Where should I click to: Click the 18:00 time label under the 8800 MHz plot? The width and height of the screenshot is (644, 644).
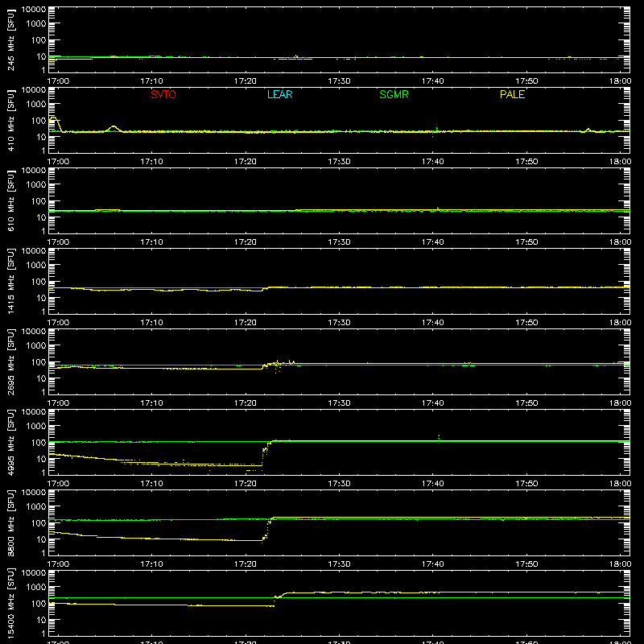[x=620, y=564]
